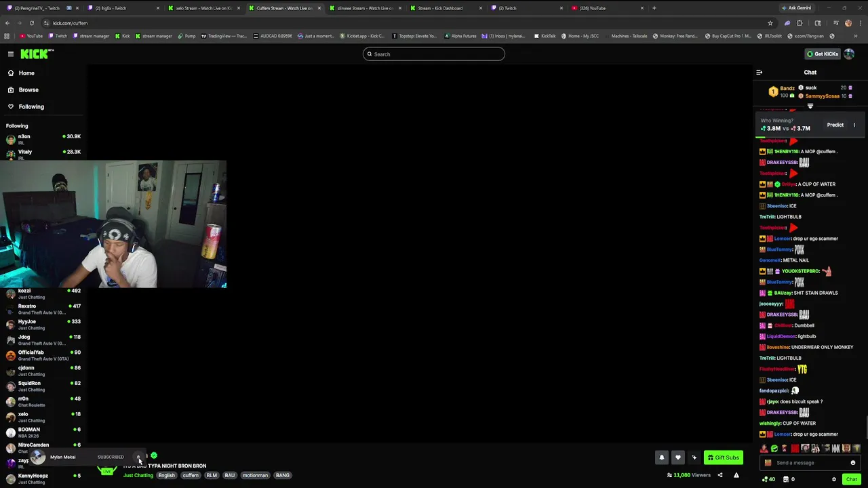Click the BLM stream tag
This screenshot has width=868, height=488.
212,475
